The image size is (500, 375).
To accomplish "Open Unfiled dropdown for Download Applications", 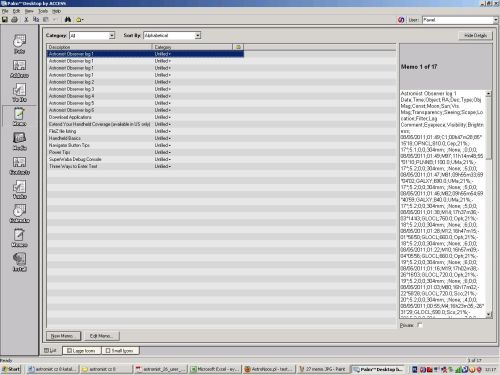I will click(x=163, y=117).
